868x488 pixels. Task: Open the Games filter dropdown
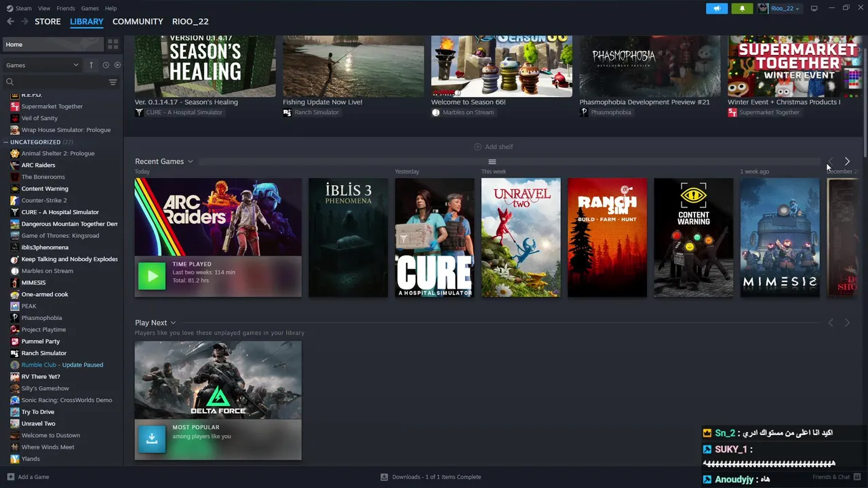click(42, 65)
